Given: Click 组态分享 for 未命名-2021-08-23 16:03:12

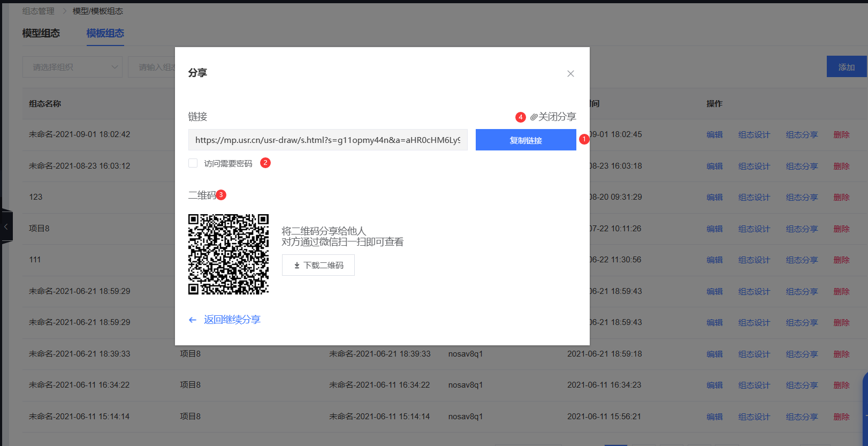Looking at the screenshot, I should [802, 166].
